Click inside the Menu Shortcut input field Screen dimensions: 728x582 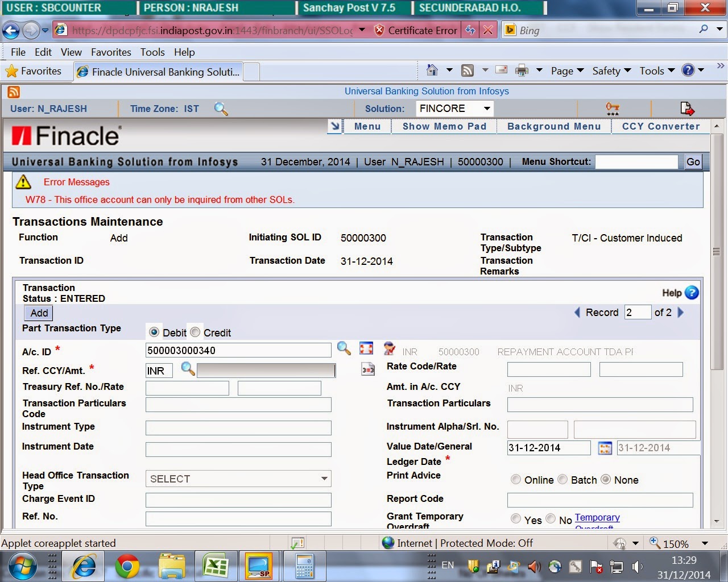pos(637,161)
